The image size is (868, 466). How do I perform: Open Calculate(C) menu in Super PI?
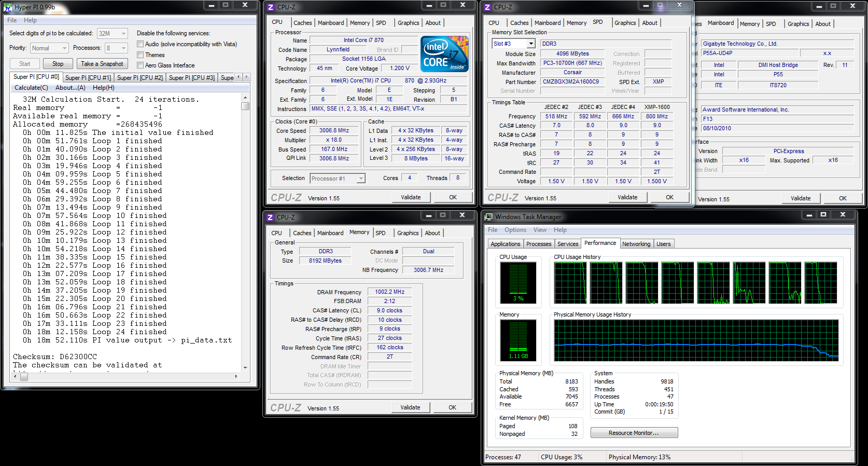click(31, 88)
